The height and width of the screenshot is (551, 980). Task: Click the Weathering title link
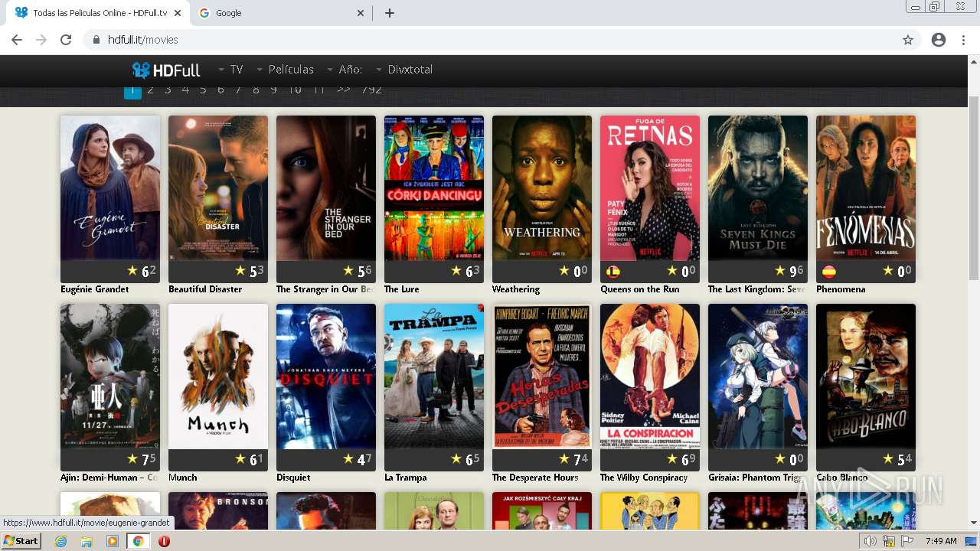pyautogui.click(x=516, y=289)
